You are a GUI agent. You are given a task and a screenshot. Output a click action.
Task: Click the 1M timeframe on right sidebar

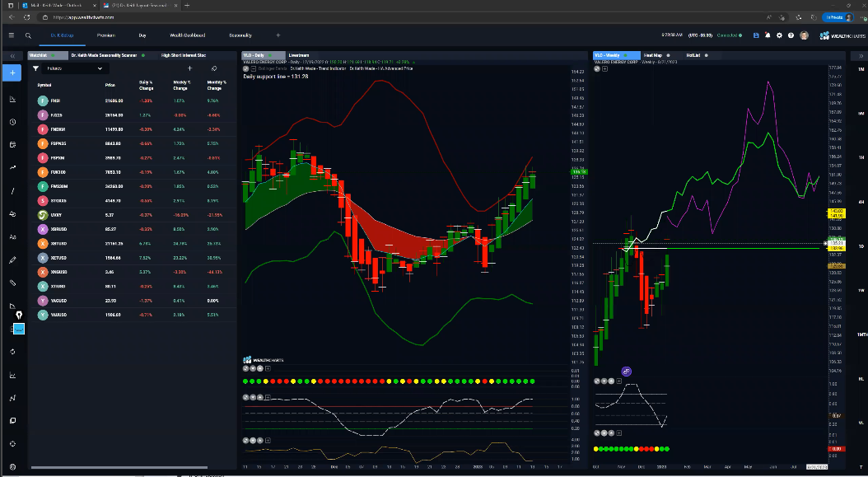click(x=861, y=69)
